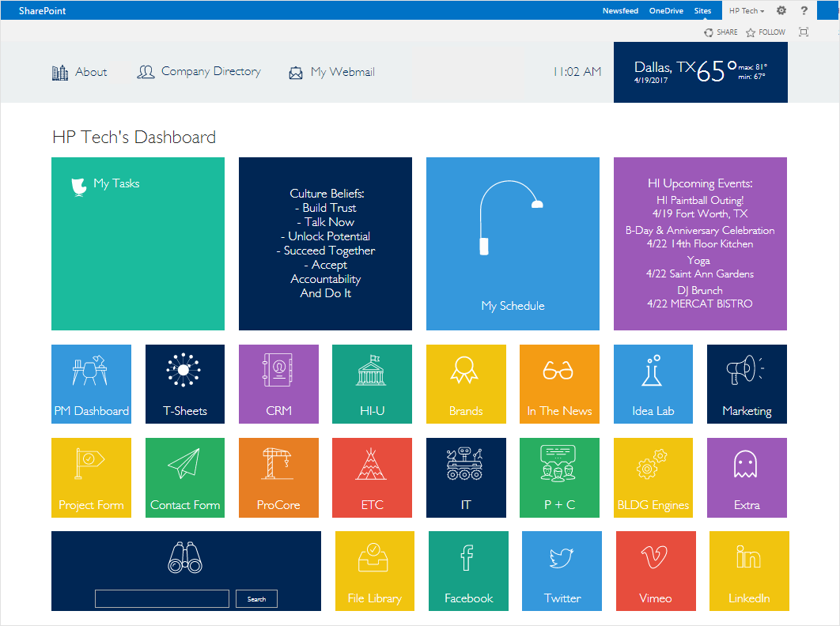
Task: Open the Idea Lab flask tile
Action: [x=653, y=384]
